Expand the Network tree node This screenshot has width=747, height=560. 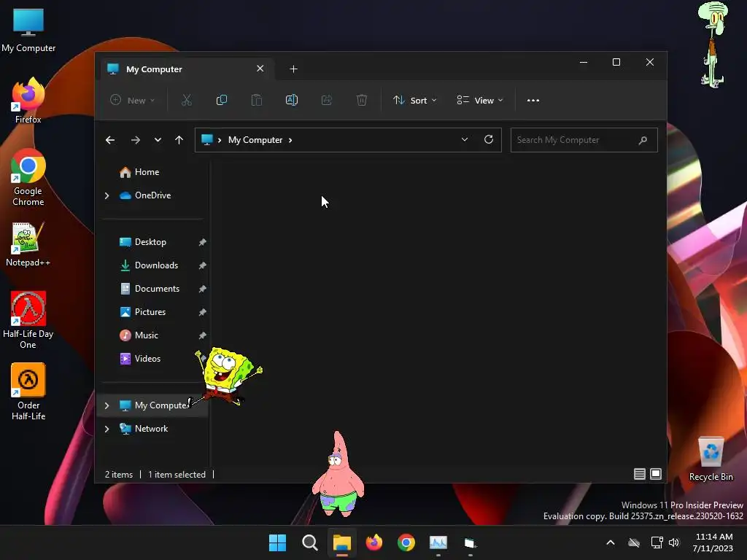coord(107,429)
